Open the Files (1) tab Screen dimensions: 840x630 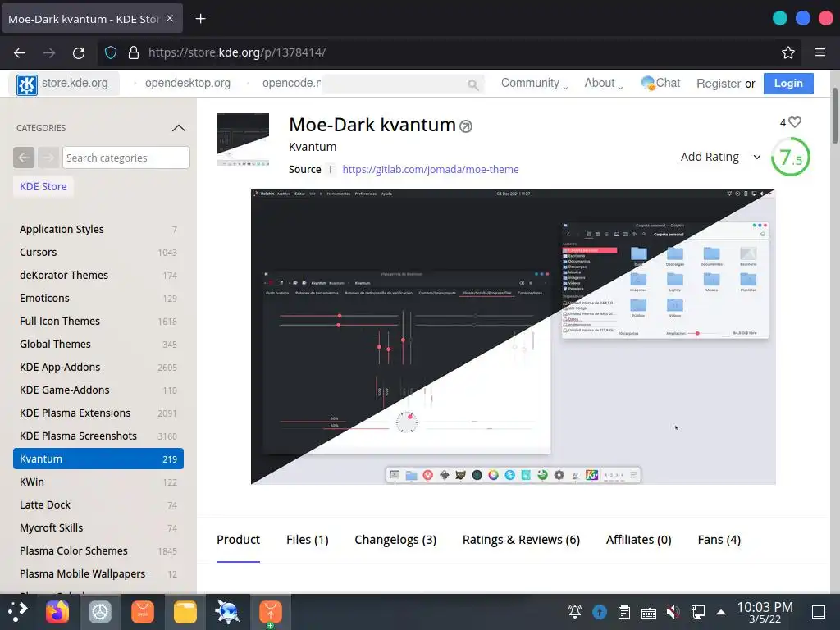pos(308,540)
